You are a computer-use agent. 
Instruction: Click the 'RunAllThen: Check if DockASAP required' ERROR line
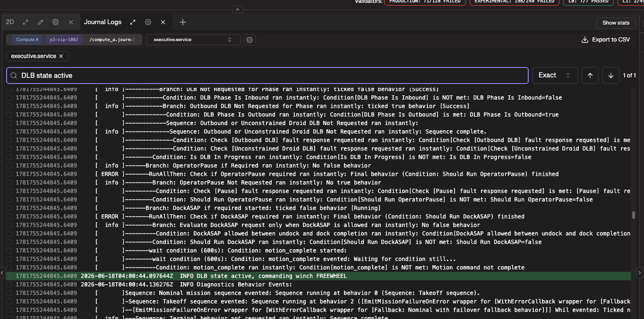318,217
